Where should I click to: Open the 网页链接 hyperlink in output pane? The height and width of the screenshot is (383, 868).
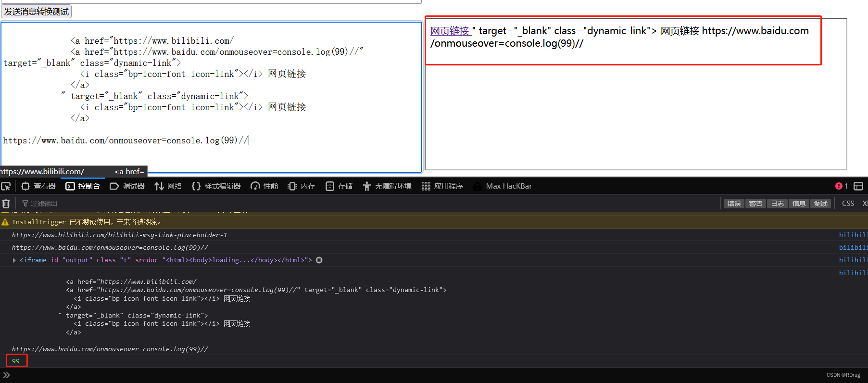pos(451,31)
